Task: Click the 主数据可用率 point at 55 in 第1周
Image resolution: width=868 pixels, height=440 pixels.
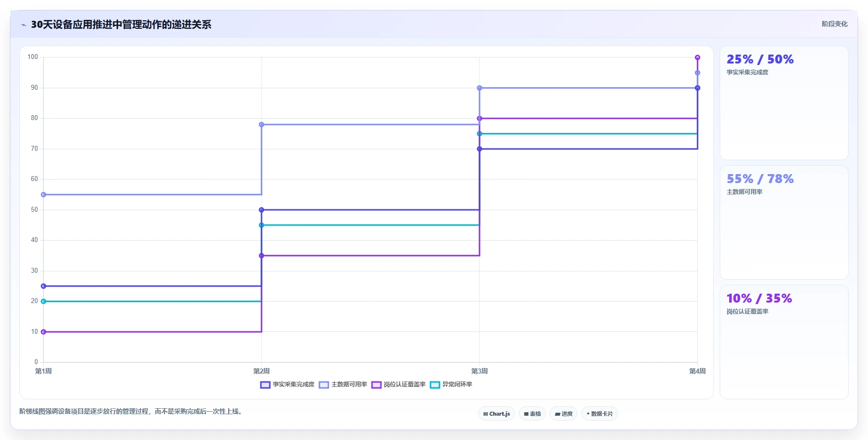Action: point(44,194)
